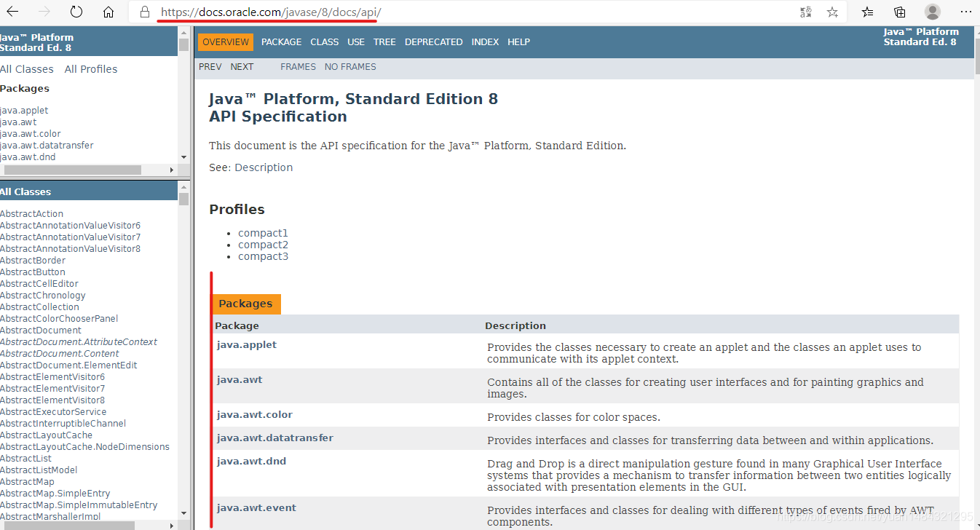Open java.applet in left package list

point(24,111)
